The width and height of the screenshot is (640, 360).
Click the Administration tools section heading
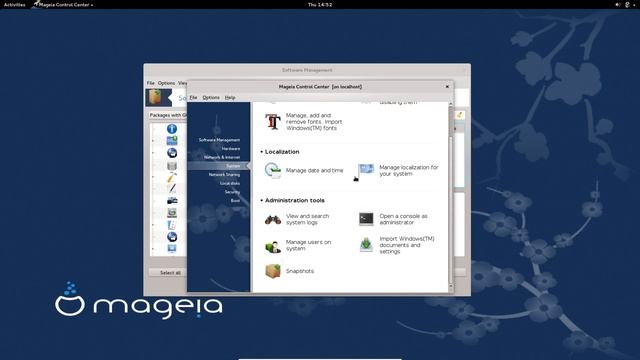click(295, 200)
